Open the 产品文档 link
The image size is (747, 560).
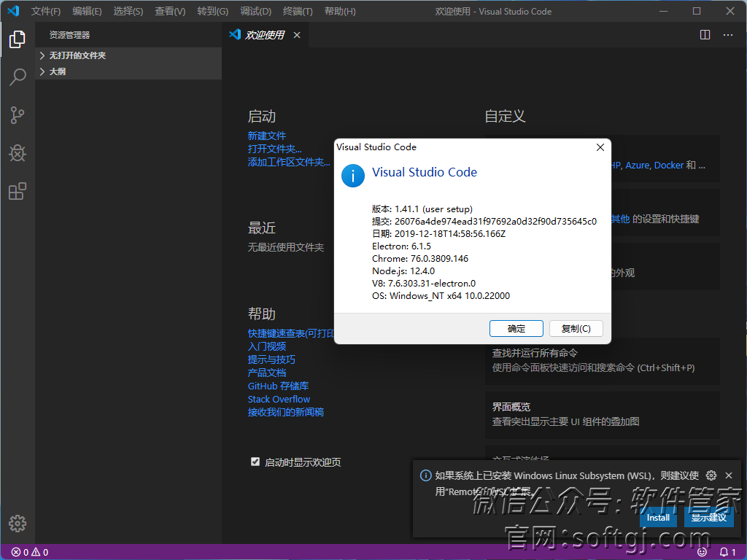click(267, 373)
